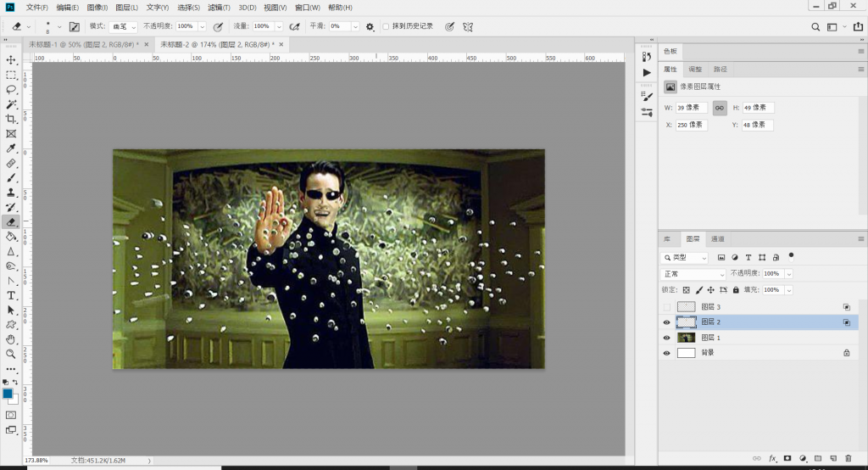This screenshot has height=470, width=868.
Task: Toggle link width and height button
Action: [x=719, y=108]
